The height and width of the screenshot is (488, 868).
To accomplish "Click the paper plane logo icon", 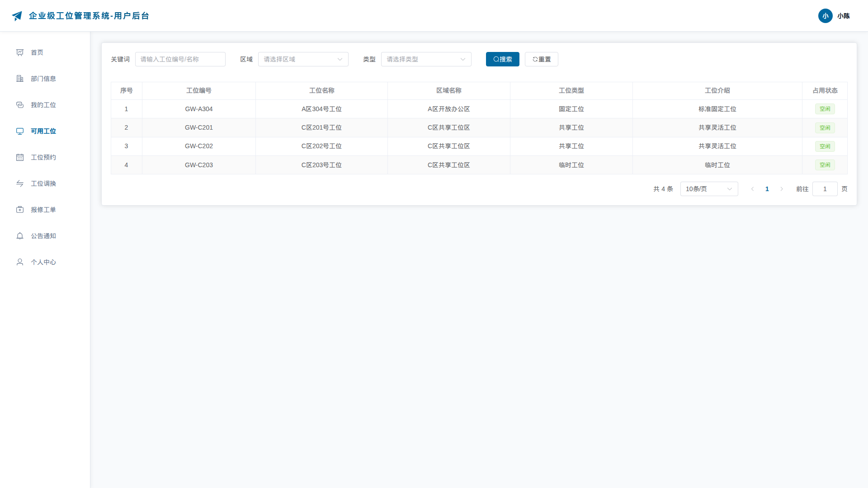I will 17,16.
